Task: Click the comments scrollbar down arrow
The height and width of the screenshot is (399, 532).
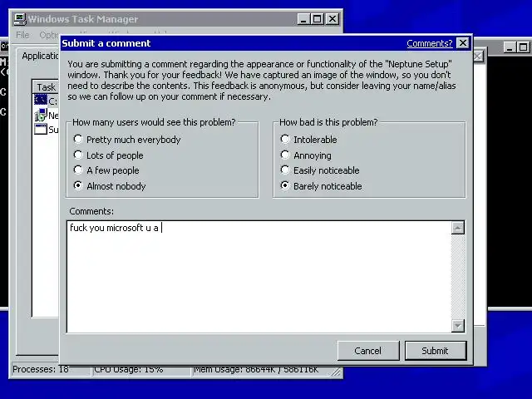Action: coord(458,326)
